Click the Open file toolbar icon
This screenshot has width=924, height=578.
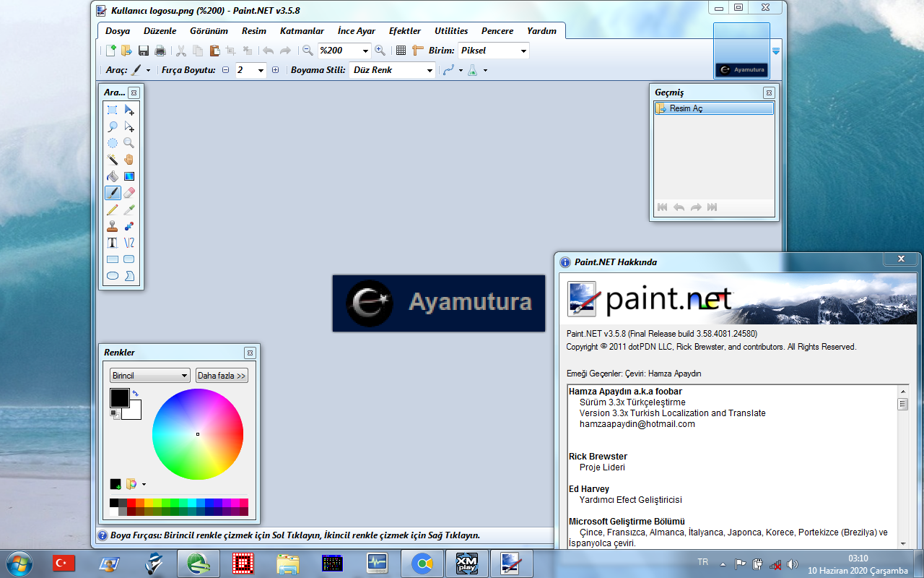pos(126,51)
